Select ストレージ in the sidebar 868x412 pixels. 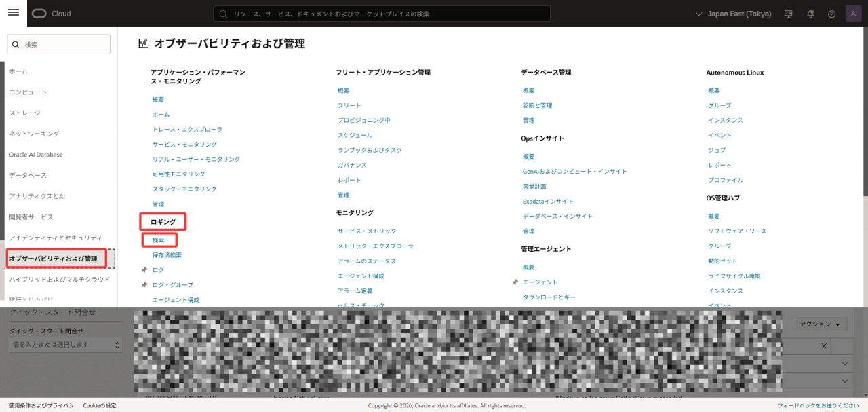25,113
